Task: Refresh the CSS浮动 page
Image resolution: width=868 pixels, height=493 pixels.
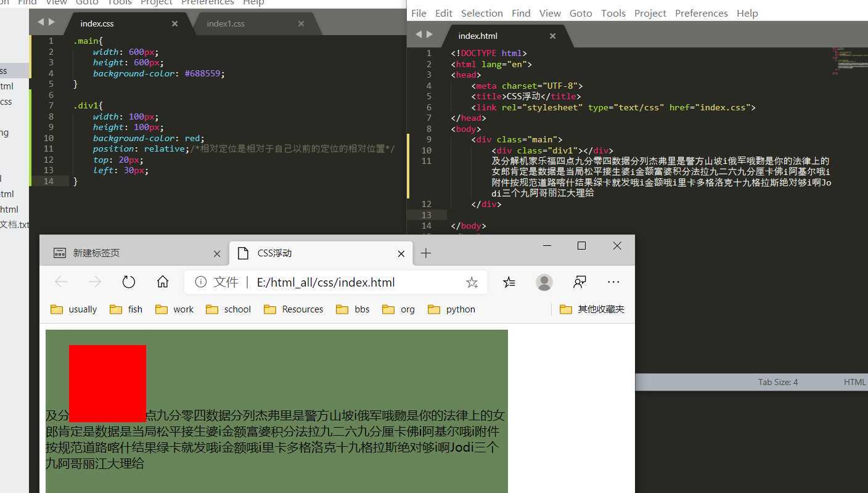Action: pyautogui.click(x=128, y=282)
